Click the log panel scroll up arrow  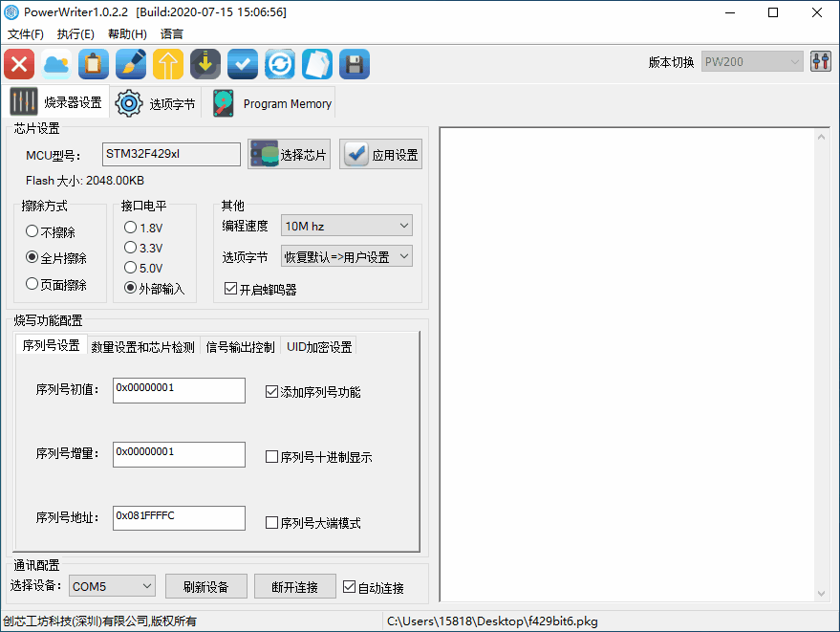point(821,138)
